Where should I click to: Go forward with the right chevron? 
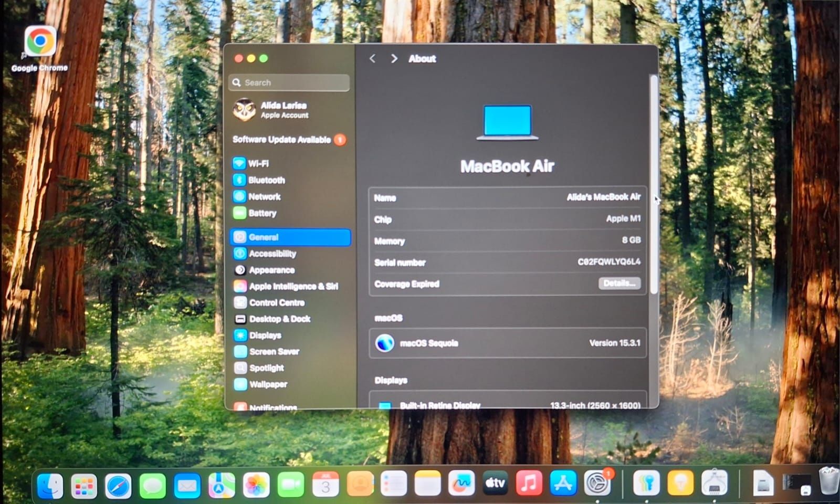[x=394, y=59]
